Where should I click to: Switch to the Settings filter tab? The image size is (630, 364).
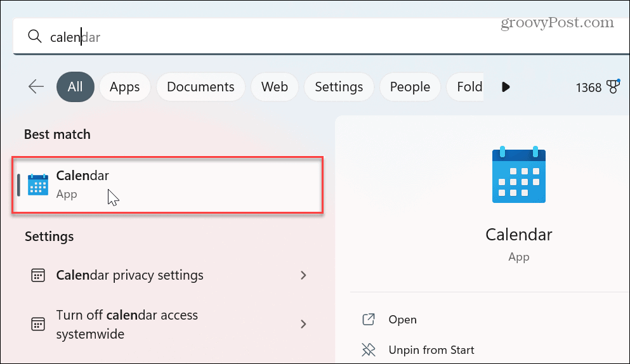339,87
